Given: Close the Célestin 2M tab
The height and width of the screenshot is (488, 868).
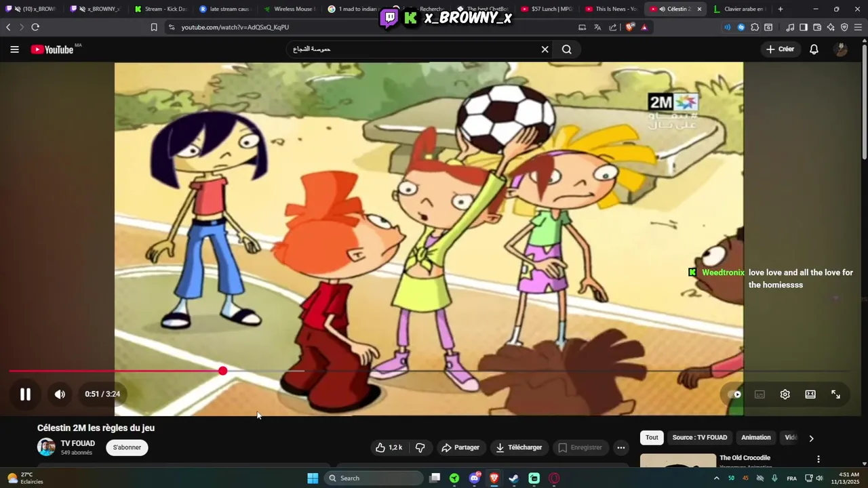Looking at the screenshot, I should (x=699, y=9).
